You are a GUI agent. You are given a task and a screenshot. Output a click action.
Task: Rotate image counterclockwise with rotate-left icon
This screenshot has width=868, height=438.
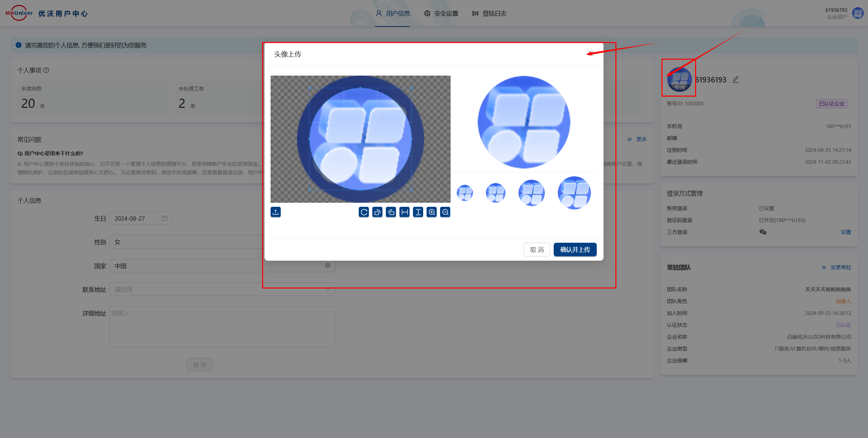click(377, 212)
